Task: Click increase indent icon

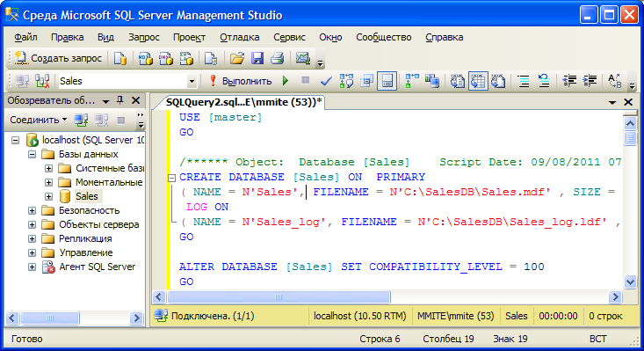Action: [590, 81]
